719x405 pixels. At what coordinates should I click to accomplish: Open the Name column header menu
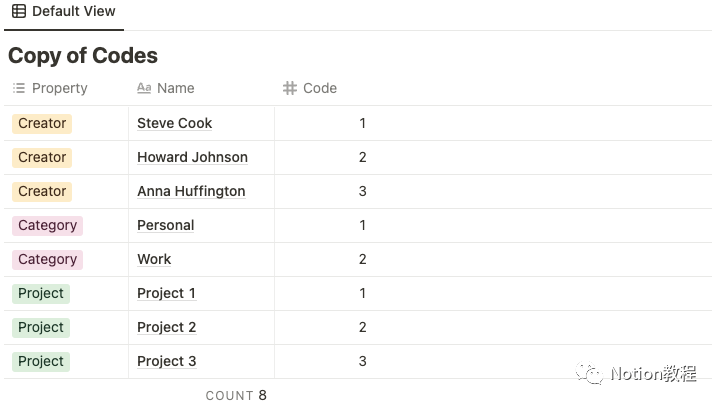176,88
